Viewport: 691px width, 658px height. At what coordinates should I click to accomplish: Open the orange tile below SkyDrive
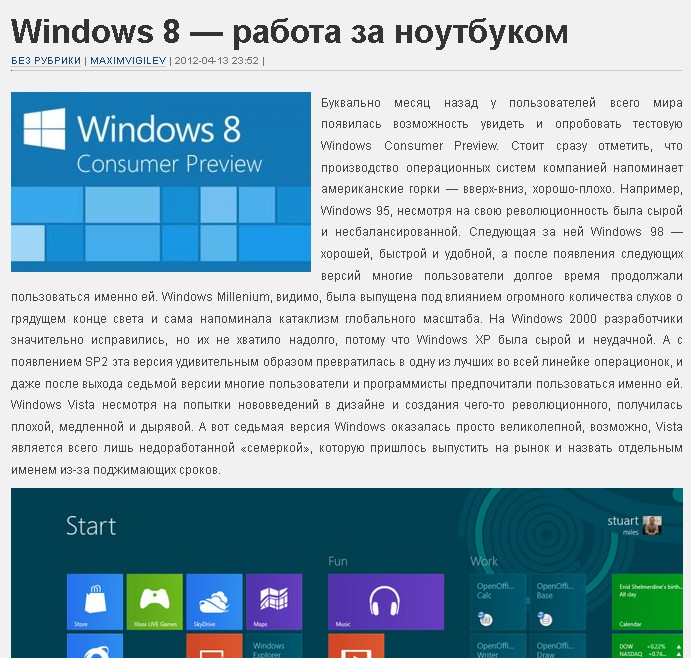coord(214,646)
